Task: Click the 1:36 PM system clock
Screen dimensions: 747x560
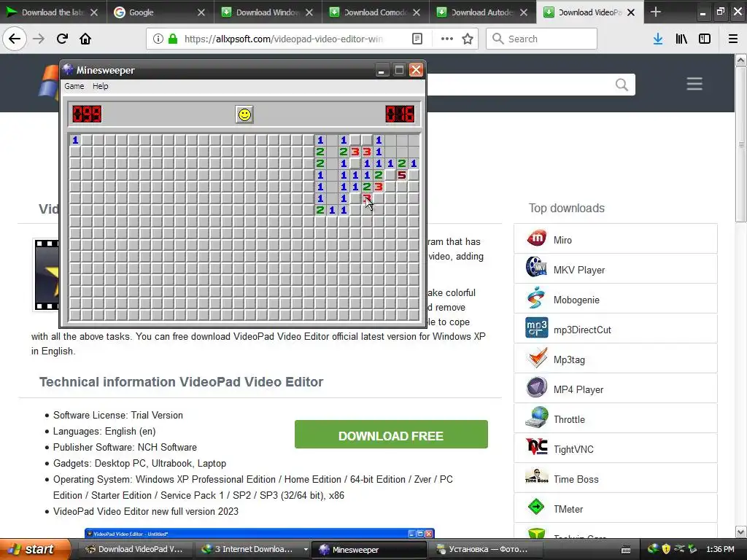Action: [720, 549]
